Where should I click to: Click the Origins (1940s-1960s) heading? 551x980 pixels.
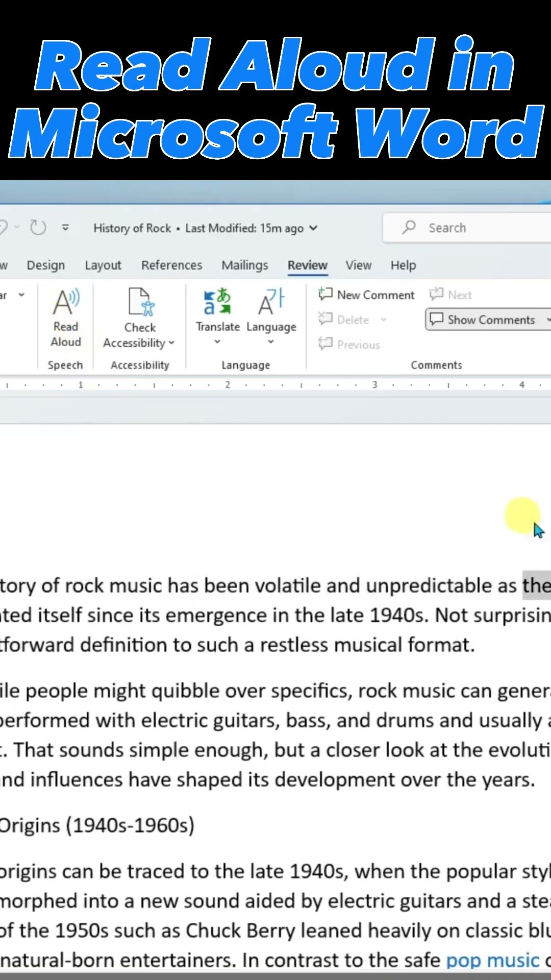pyautogui.click(x=97, y=825)
